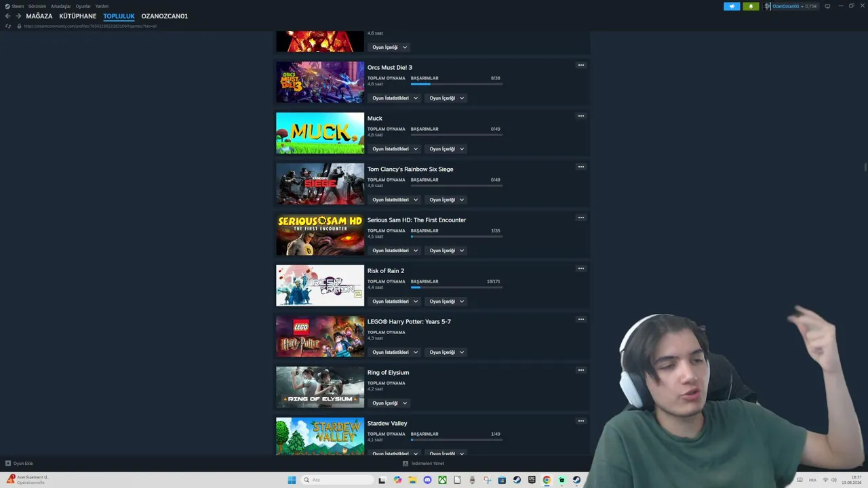
Task: Open the three-dot menu for Rainbow Six Siege
Action: point(580,167)
